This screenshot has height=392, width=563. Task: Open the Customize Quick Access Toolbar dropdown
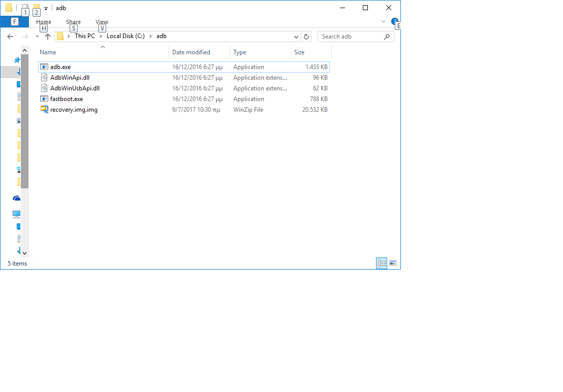tap(46, 8)
